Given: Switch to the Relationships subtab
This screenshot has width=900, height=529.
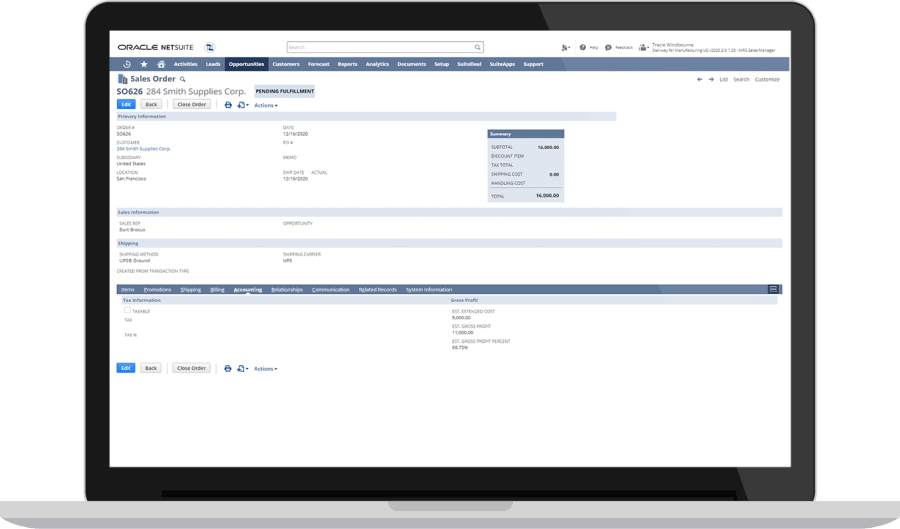Looking at the screenshot, I should 286,290.
